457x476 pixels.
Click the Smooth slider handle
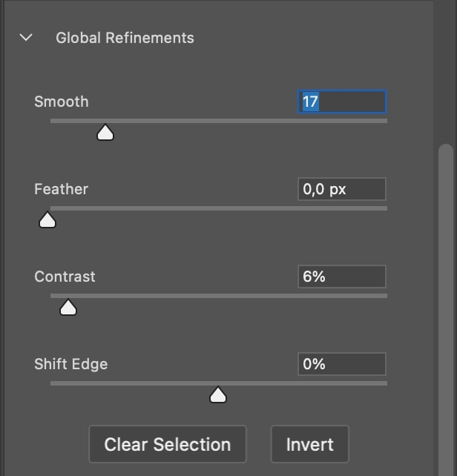105,133
